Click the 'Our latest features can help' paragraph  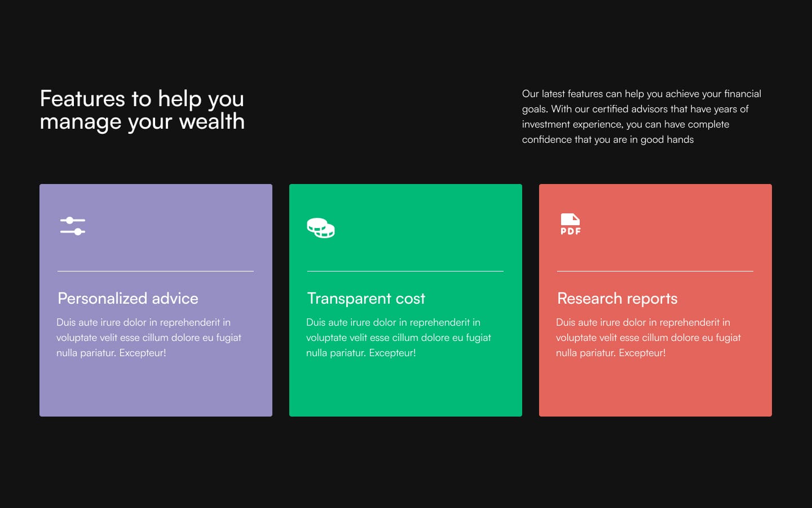[642, 116]
